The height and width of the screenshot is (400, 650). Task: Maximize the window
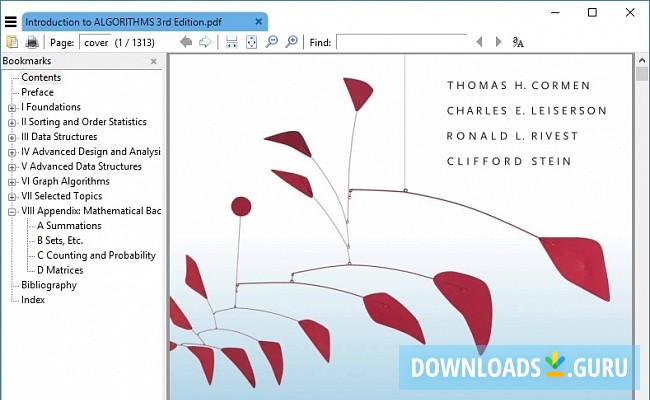tap(592, 12)
